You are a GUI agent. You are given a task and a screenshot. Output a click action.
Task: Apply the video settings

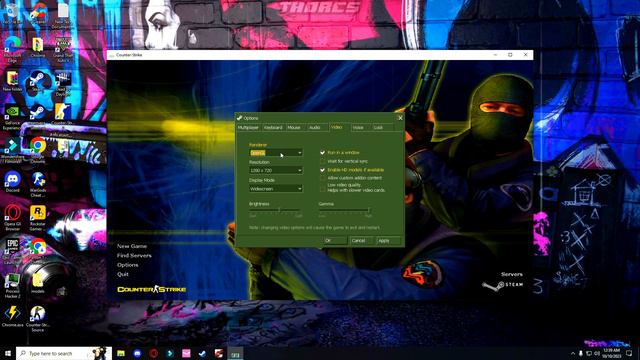pos(388,241)
